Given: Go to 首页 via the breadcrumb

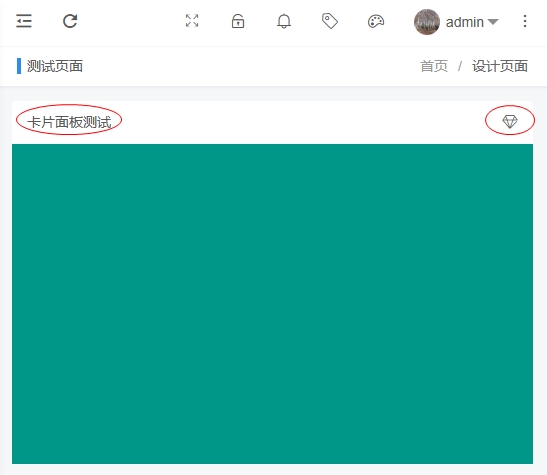Looking at the screenshot, I should [x=434, y=66].
